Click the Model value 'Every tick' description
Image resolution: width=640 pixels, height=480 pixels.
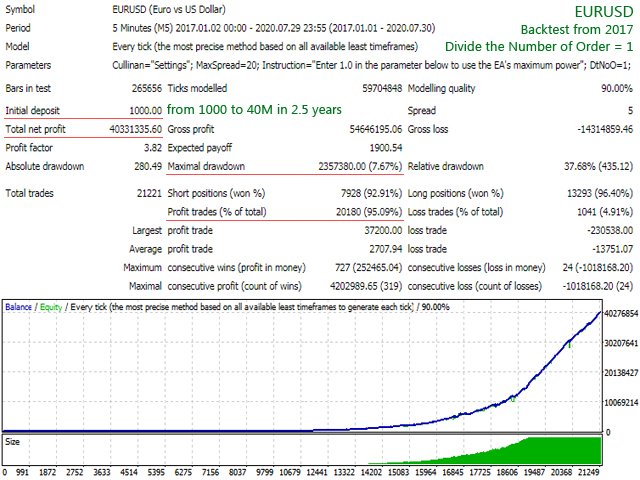[x=265, y=47]
